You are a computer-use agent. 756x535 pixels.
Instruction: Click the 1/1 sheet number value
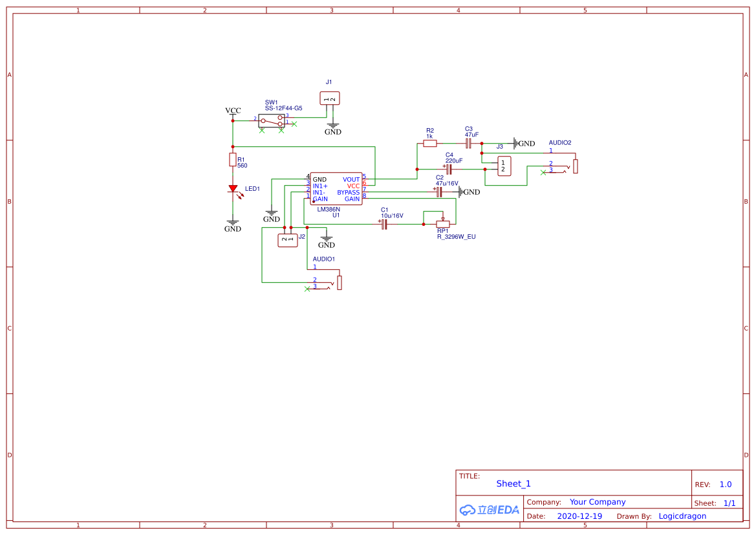tap(729, 503)
